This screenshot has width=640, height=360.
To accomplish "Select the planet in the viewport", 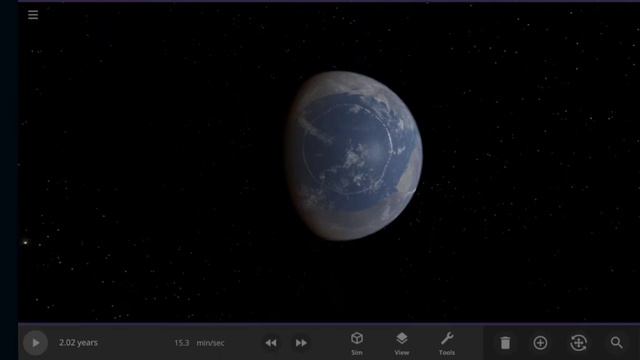I will 354,156.
